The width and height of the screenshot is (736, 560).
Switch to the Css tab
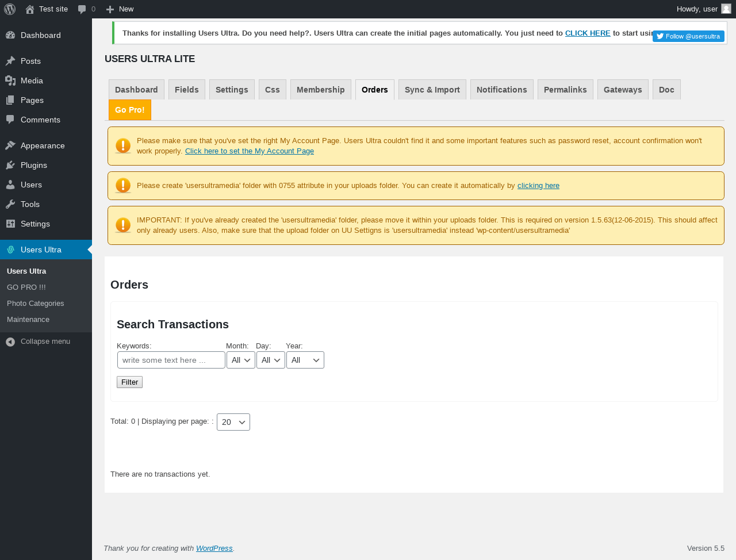(x=273, y=90)
